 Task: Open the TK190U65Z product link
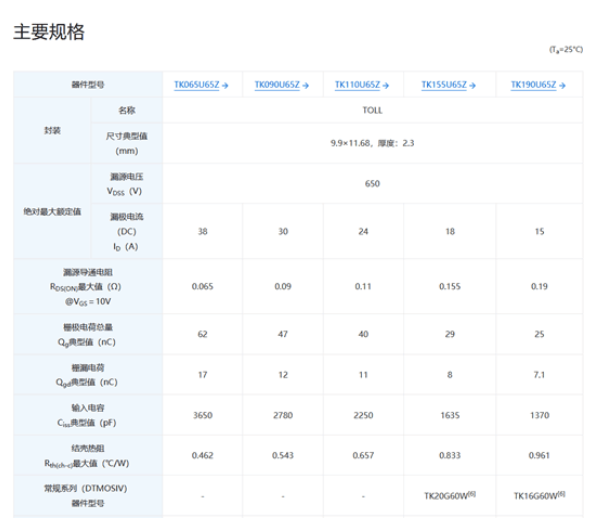(x=533, y=85)
